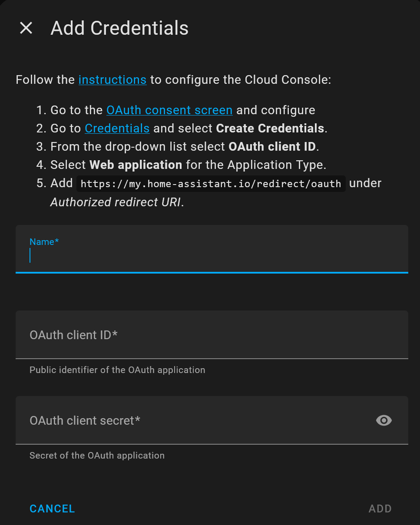
Task: Click the eye icon beside client secret
Action: point(383,420)
